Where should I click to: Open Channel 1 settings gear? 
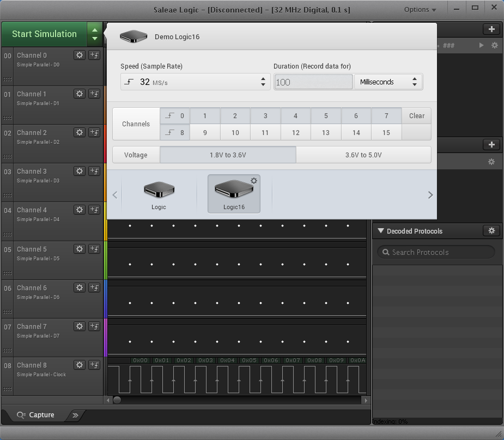80,94
